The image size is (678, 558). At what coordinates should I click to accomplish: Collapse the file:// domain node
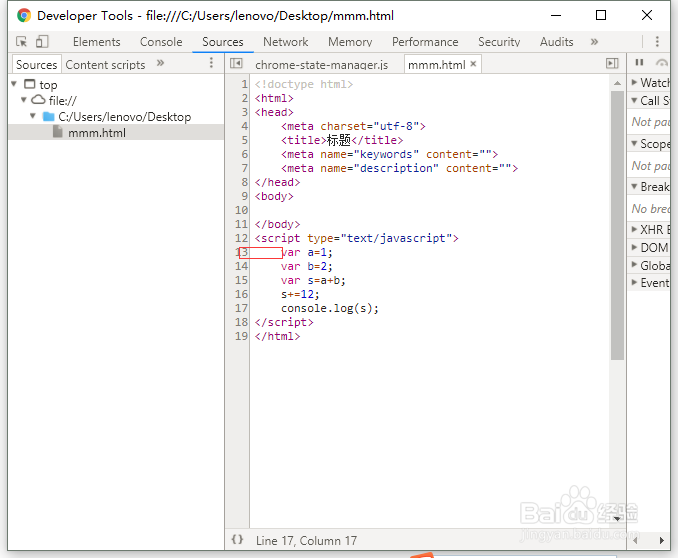click(x=24, y=100)
